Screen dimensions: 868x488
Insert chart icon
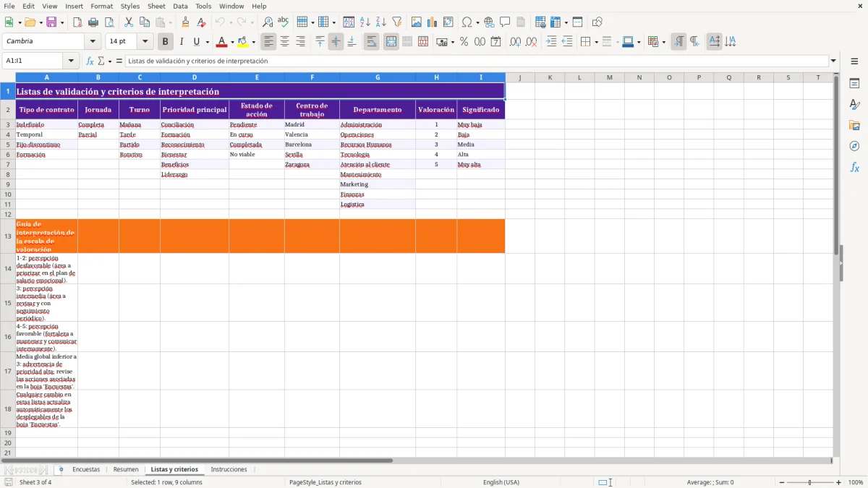[x=433, y=22]
